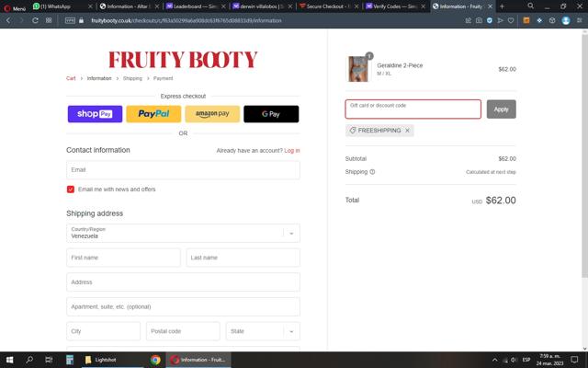Focus the Postal code field

[183, 331]
